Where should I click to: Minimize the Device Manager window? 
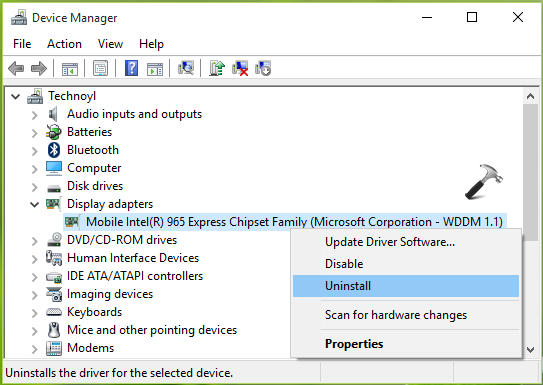(x=427, y=17)
